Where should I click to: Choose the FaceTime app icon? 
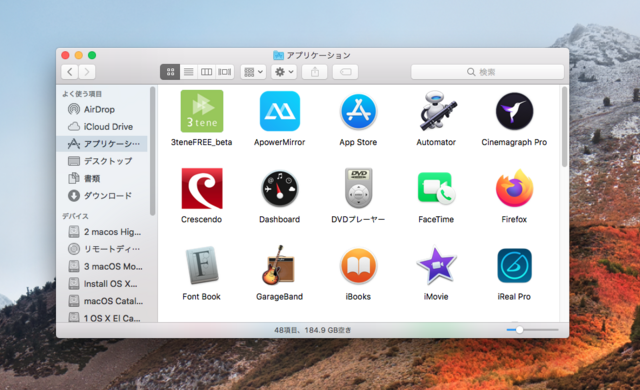436,188
